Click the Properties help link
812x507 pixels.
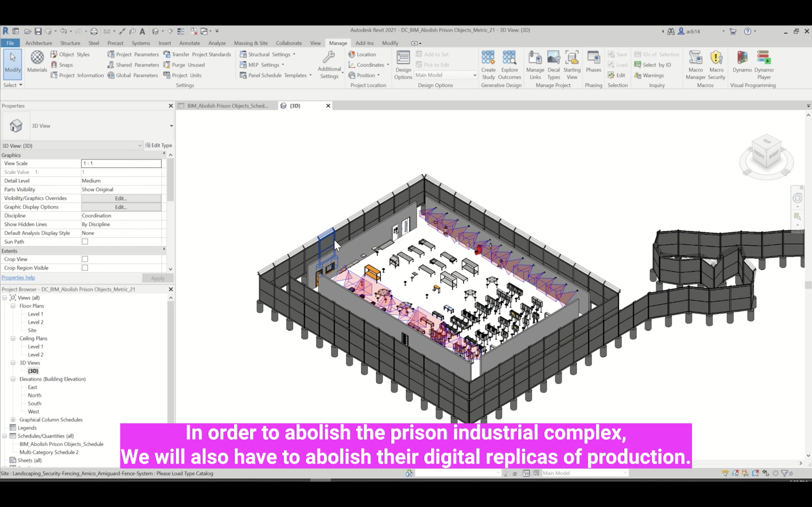(x=18, y=277)
